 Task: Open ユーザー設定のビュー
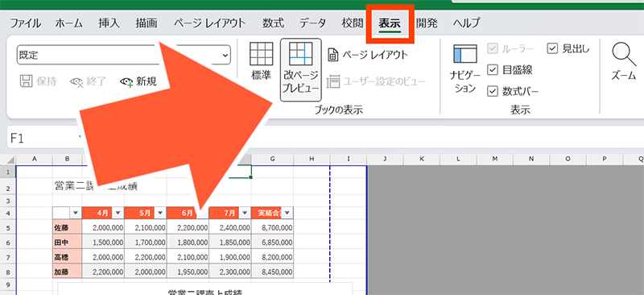tap(376, 81)
